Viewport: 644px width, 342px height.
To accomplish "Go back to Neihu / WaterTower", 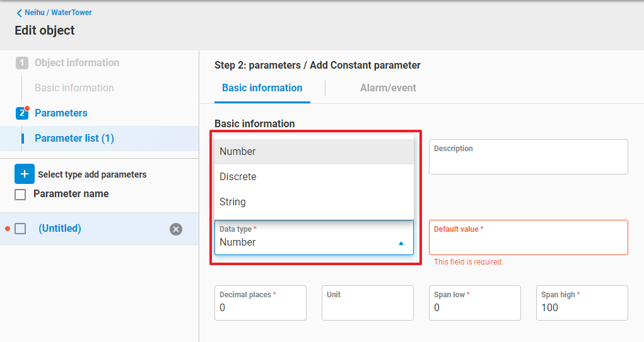I will click(x=58, y=13).
